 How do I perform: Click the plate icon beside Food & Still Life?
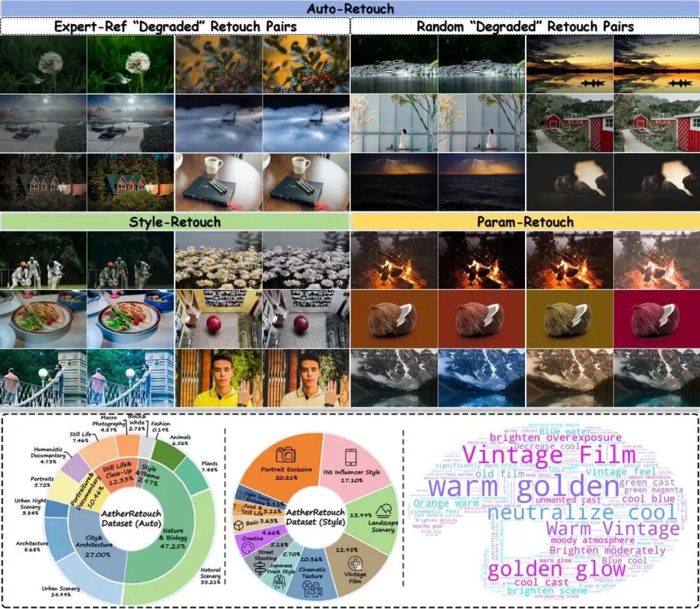tap(237, 508)
